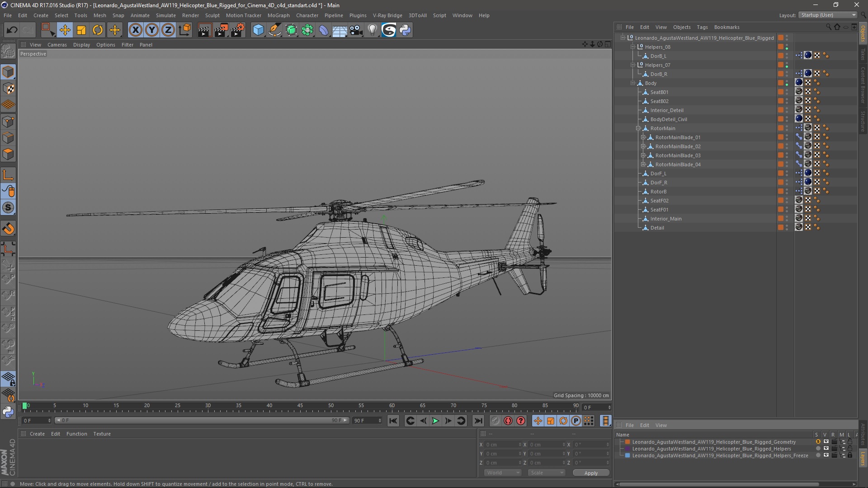Collapse the Body object hierarchy
Screen dimensions: 868x488
tap(633, 83)
